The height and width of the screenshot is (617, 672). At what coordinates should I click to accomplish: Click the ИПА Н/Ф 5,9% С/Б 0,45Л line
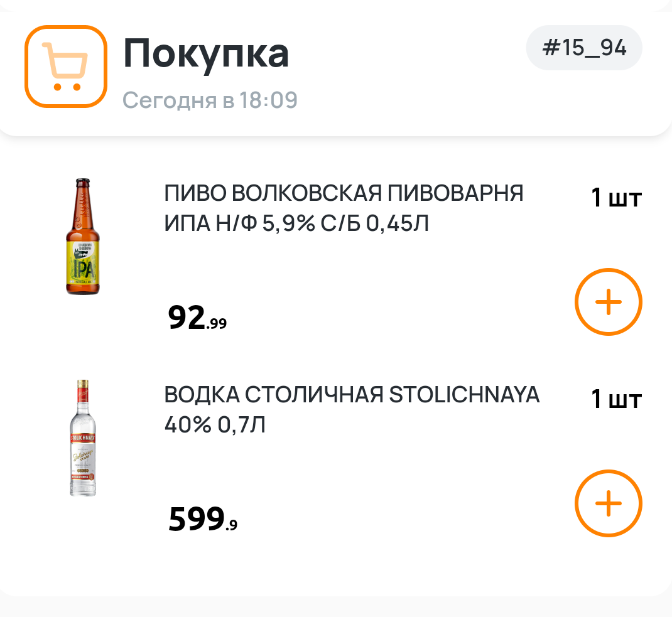296,223
